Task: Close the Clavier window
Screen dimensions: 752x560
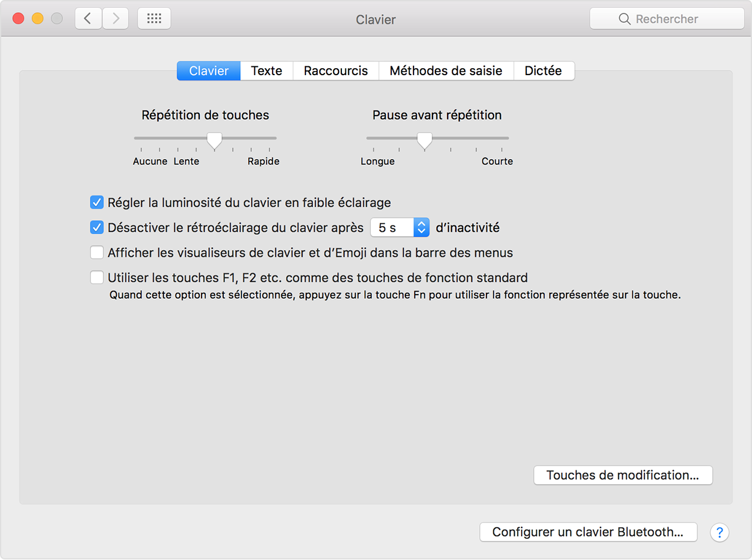Action: (18, 19)
